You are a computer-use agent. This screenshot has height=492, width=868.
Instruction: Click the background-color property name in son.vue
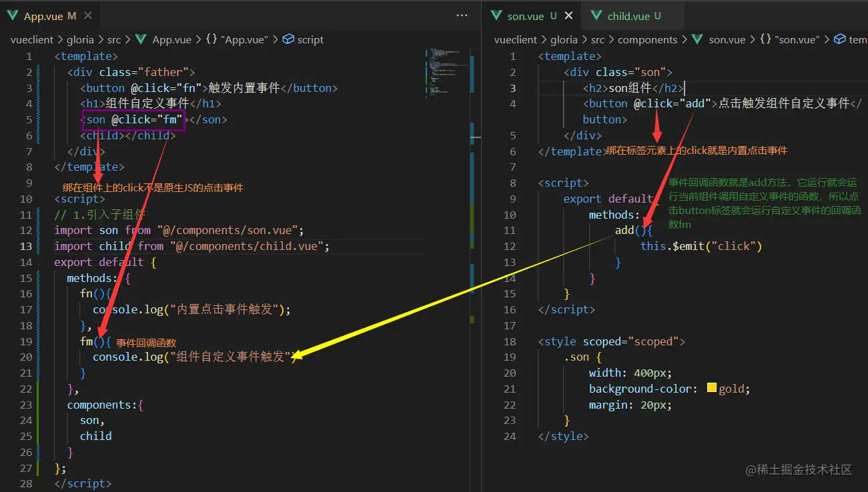click(x=642, y=389)
